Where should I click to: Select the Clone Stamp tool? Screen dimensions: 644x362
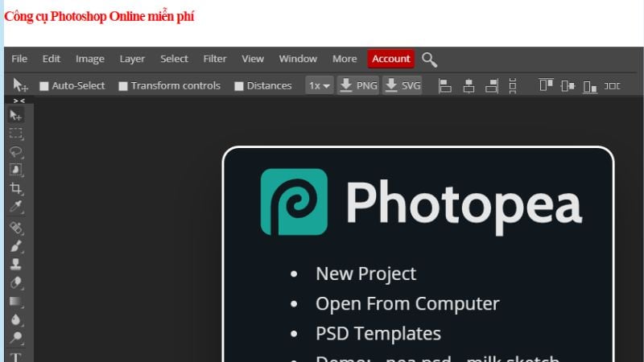15,264
